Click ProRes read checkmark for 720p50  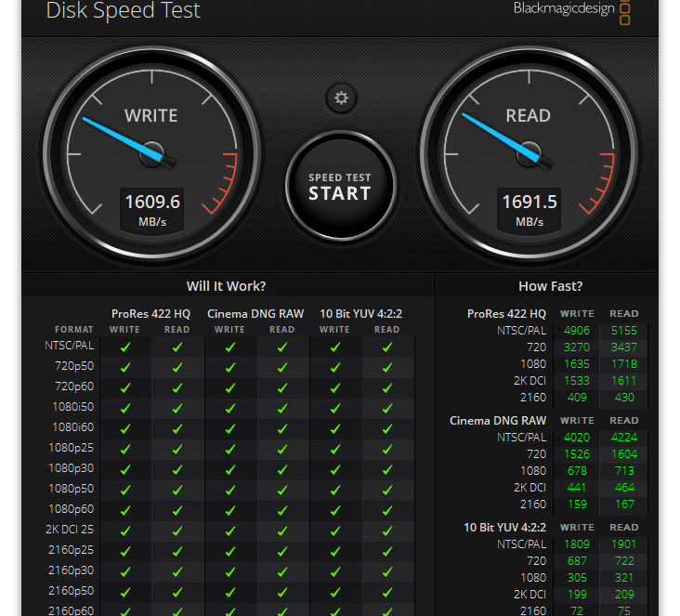pos(177,367)
